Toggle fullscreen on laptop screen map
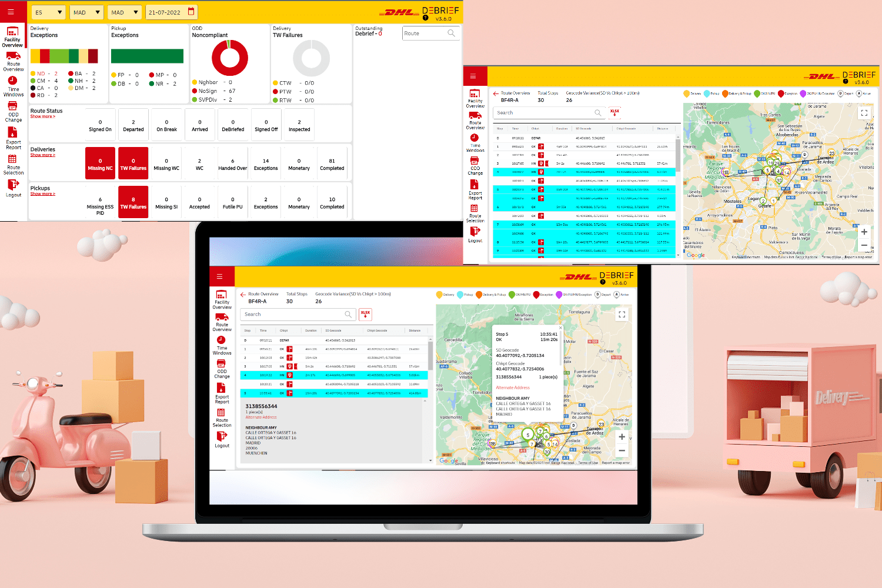Screen dimensions: 882x588 [x=622, y=315]
